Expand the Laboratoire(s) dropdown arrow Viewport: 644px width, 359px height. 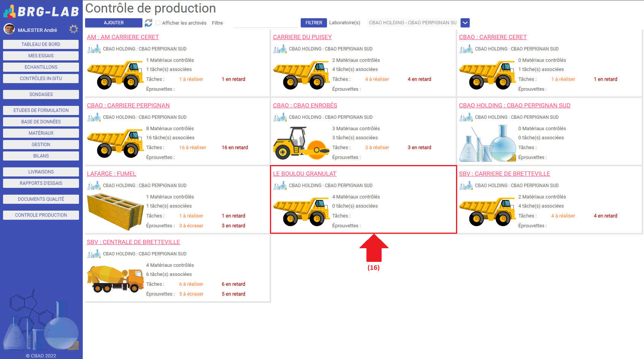pyautogui.click(x=465, y=23)
